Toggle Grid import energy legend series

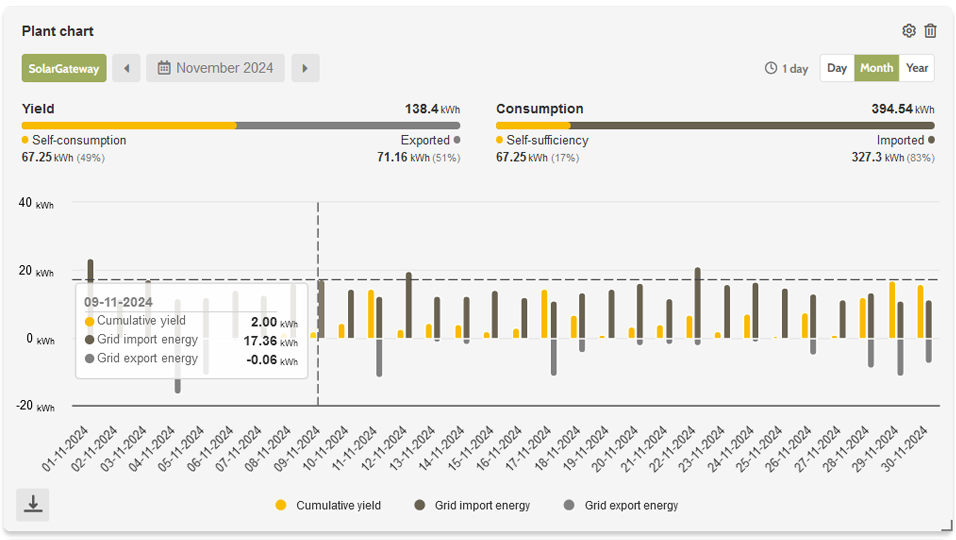[x=472, y=505]
